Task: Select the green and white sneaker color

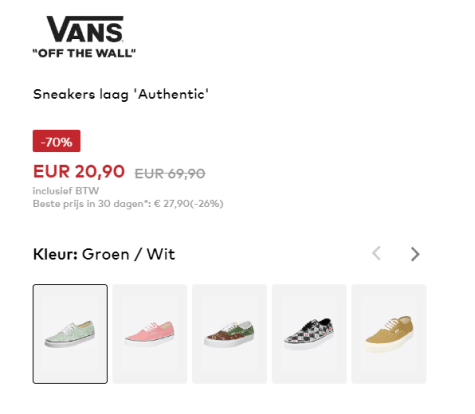Action: pyautogui.click(x=70, y=334)
